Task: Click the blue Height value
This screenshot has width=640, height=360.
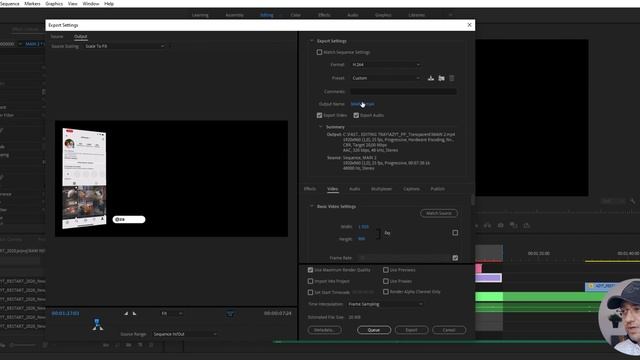Action: pos(361,239)
